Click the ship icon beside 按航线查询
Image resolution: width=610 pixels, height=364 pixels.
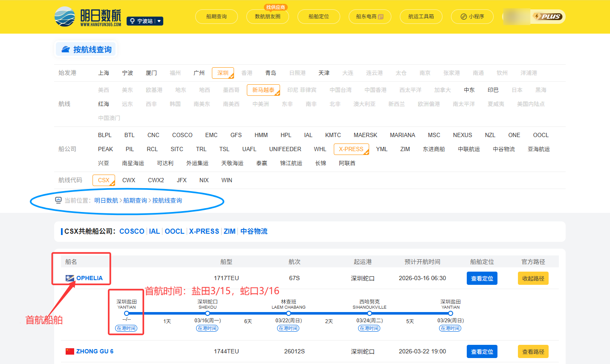click(66, 49)
